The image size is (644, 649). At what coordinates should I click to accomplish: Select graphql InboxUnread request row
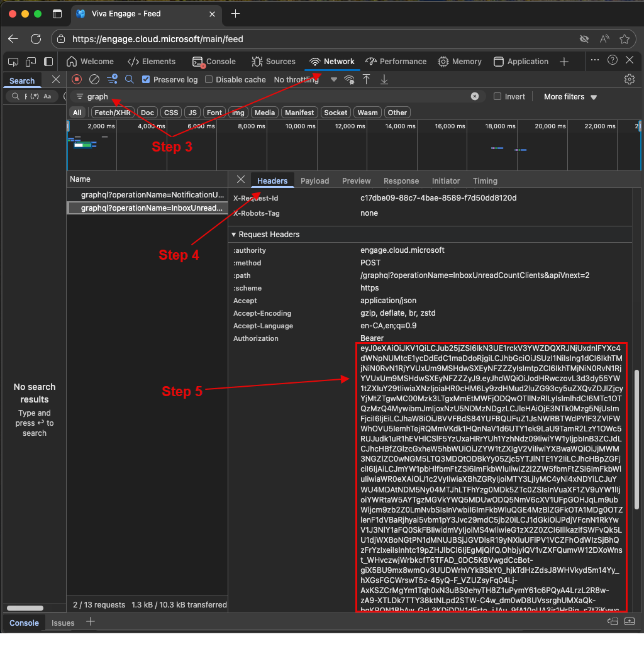point(147,208)
